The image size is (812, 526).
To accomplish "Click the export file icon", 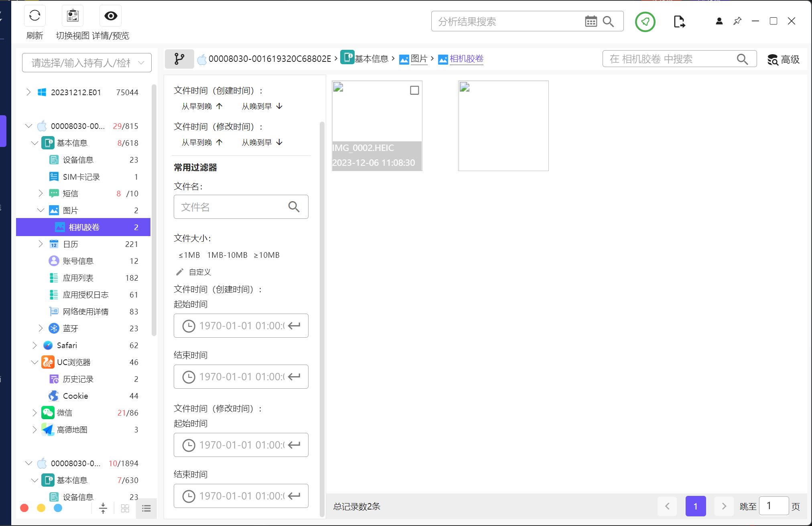I will pyautogui.click(x=679, y=22).
